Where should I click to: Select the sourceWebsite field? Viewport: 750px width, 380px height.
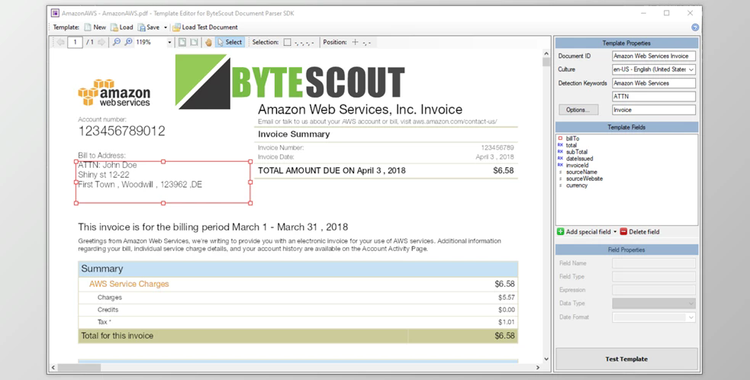point(584,179)
